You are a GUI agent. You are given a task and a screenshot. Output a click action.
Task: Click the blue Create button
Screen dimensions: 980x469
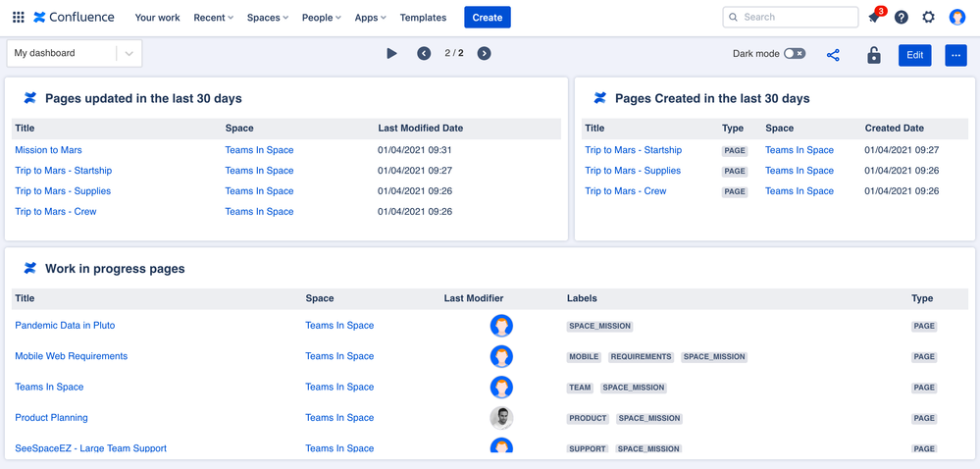point(488,18)
